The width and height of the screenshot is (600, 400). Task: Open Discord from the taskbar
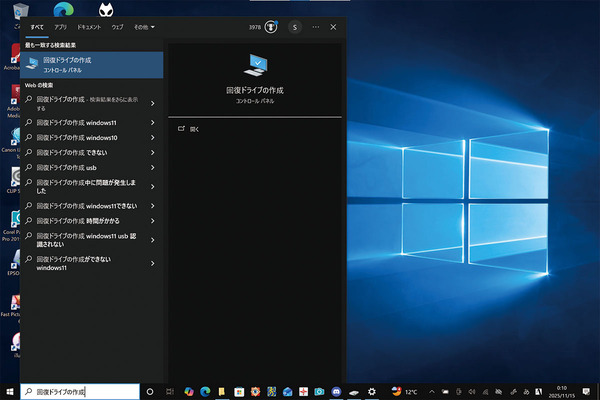click(x=336, y=392)
